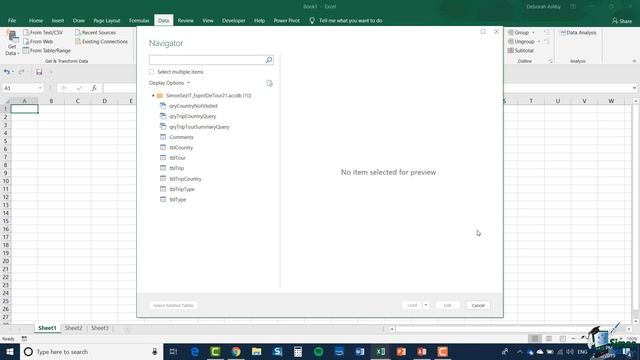Click the Undo icon

7,72
